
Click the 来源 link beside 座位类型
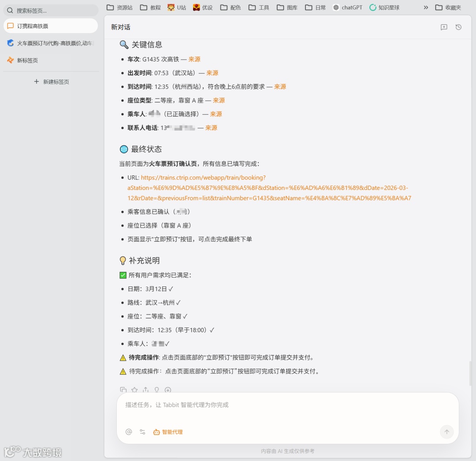click(219, 100)
